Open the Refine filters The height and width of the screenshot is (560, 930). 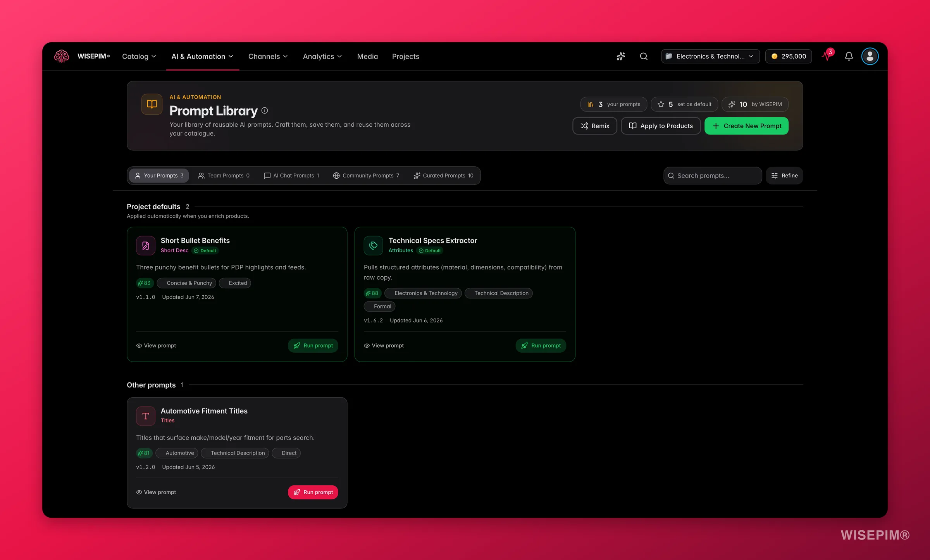pyautogui.click(x=784, y=176)
